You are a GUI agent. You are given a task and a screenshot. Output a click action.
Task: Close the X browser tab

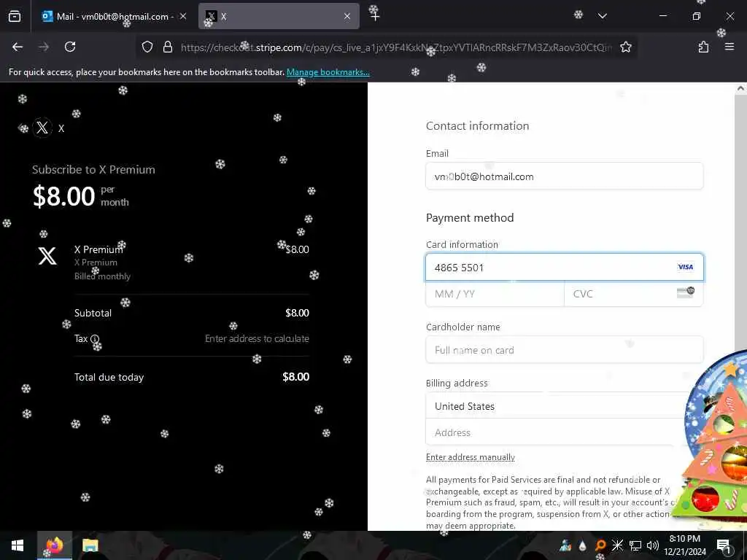(x=347, y=16)
